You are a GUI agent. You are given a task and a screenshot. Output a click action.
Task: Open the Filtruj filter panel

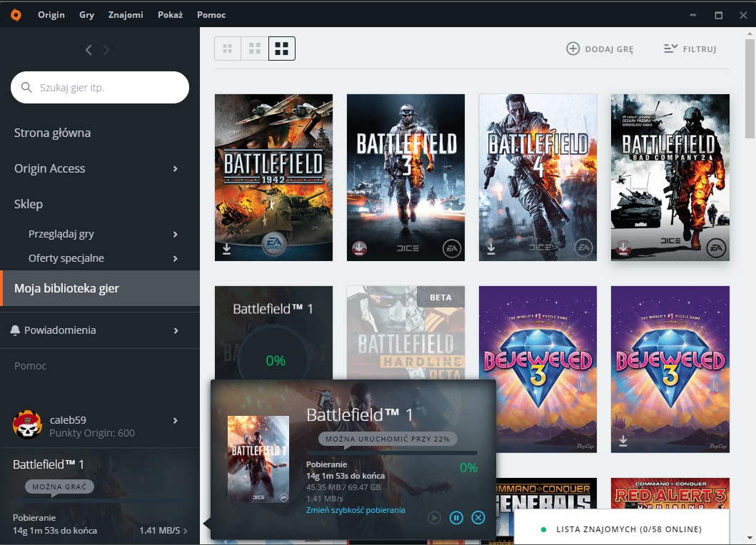pos(690,49)
